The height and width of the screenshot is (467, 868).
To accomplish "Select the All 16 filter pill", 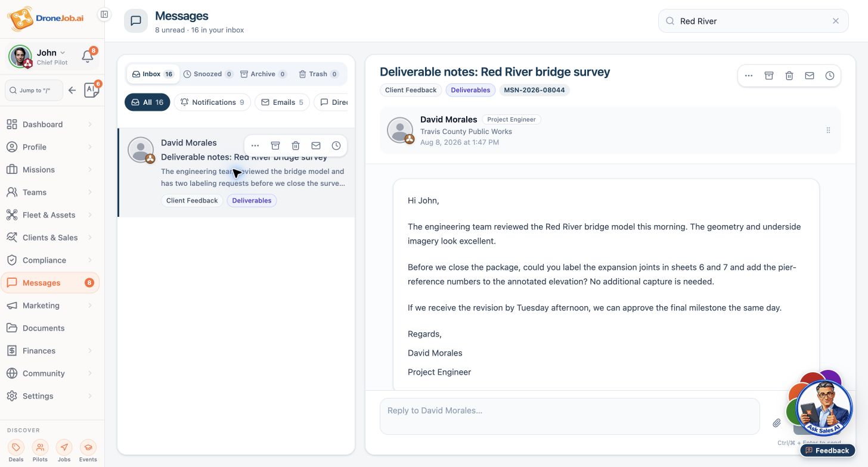I will click(147, 102).
